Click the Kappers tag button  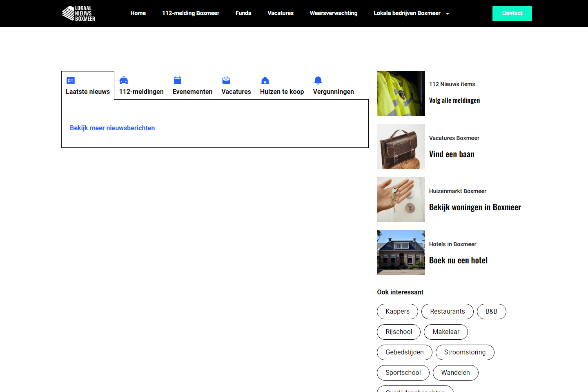[x=397, y=312]
